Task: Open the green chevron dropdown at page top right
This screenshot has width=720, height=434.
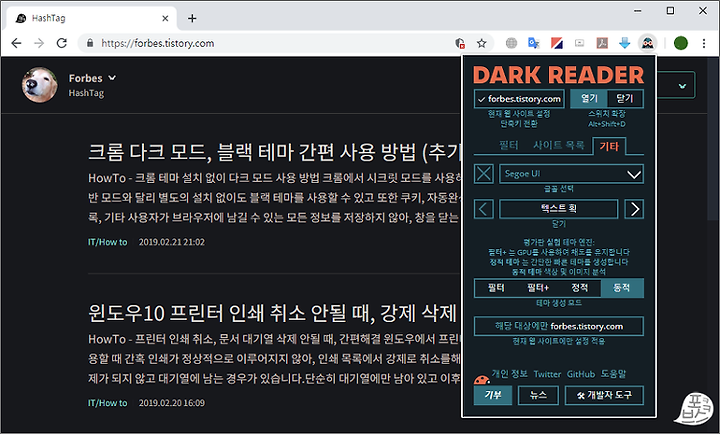Action: point(682,85)
